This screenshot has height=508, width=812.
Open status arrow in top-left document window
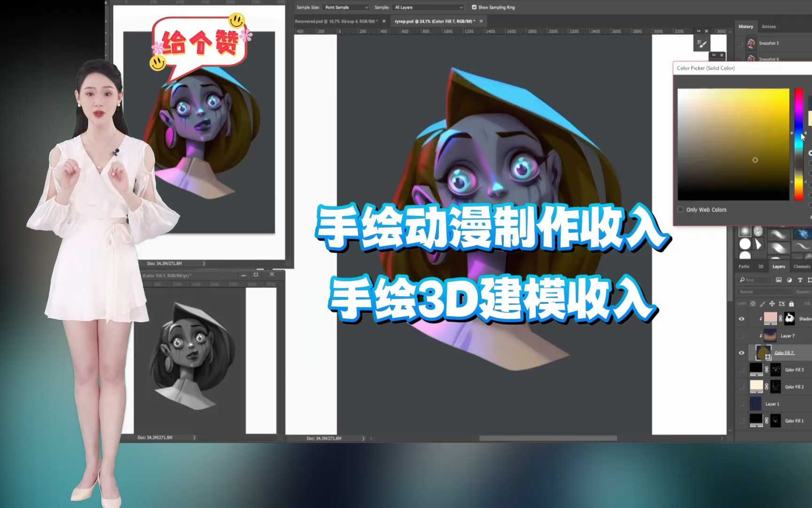point(203,263)
